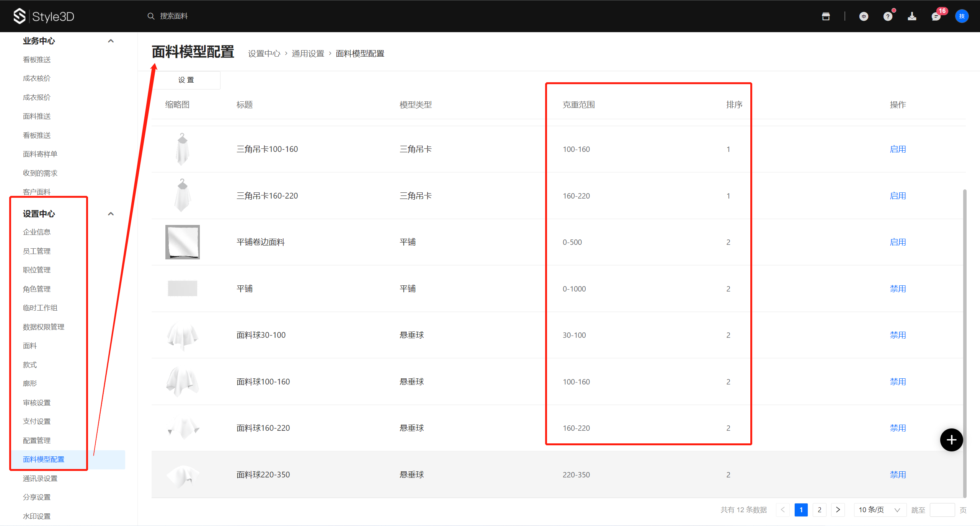The width and height of the screenshot is (980, 526).
Task: Collapse the 业务中心 sidebar section
Action: [x=111, y=41]
